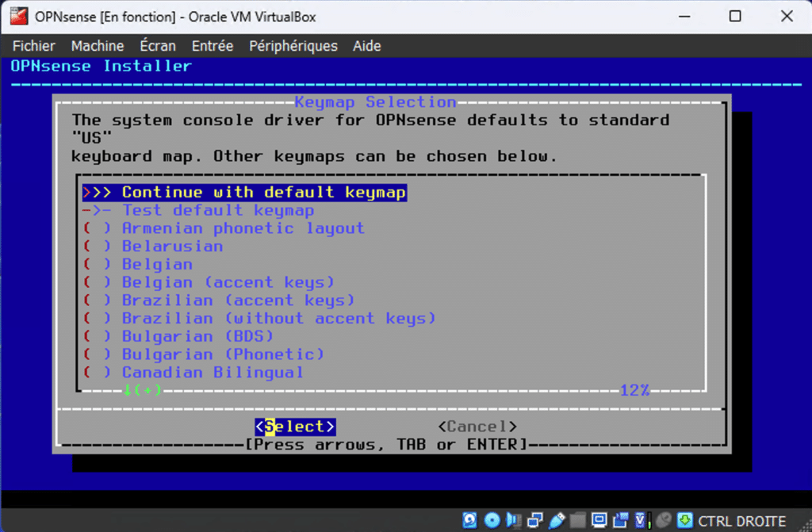Open the Fichier menu
The height and width of the screenshot is (532, 812).
click(33, 46)
